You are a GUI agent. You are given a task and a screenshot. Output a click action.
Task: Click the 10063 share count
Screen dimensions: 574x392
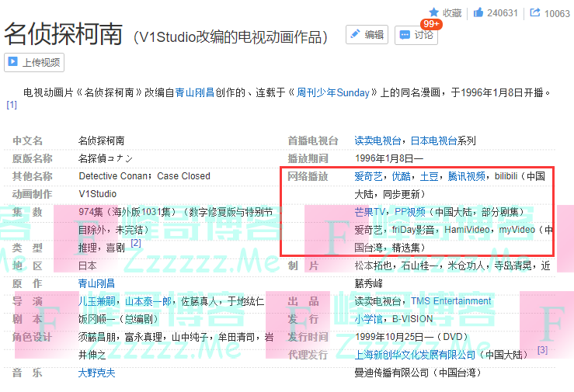click(x=557, y=13)
